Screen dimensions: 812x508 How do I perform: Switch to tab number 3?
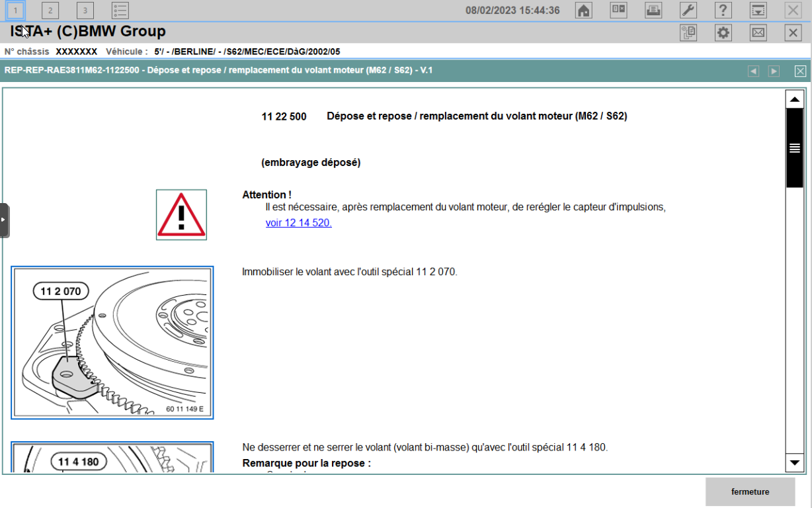pyautogui.click(x=85, y=11)
